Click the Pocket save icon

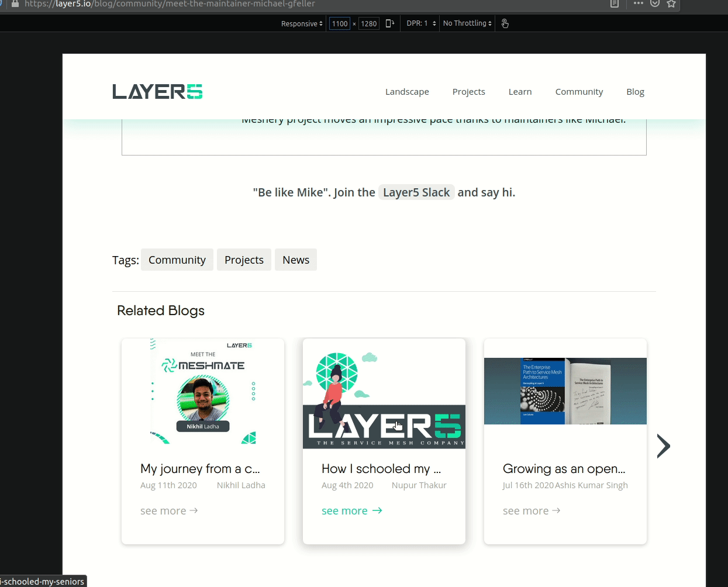point(655,4)
